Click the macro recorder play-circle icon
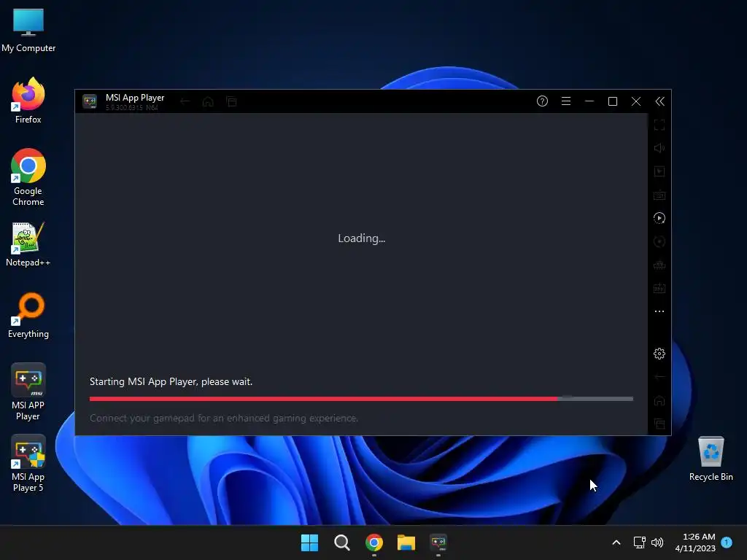Viewport: 747px width, 560px height. tap(659, 218)
